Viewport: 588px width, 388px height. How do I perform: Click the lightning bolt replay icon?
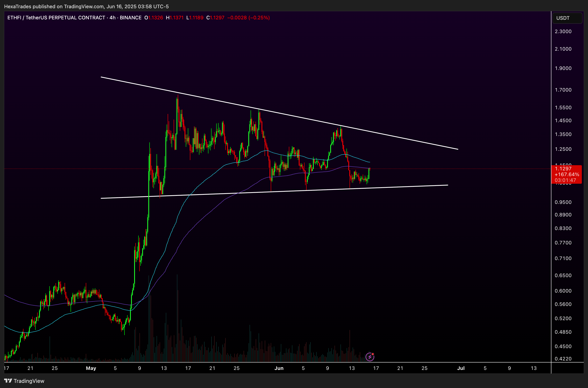tap(370, 357)
